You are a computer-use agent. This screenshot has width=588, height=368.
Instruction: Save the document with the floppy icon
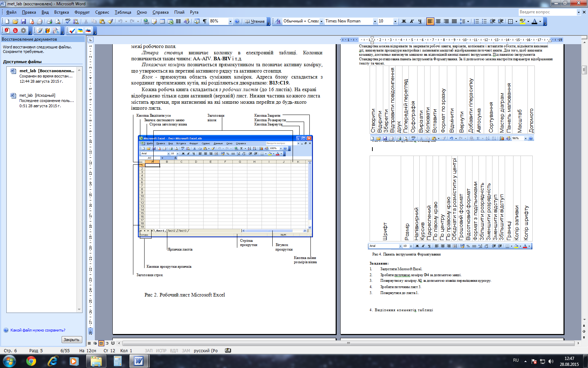tap(23, 21)
